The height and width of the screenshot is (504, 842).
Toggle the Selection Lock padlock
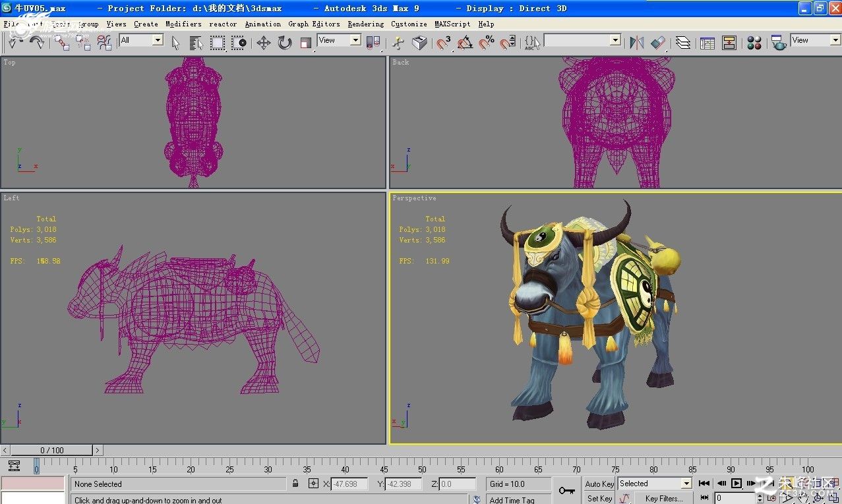coord(295,484)
